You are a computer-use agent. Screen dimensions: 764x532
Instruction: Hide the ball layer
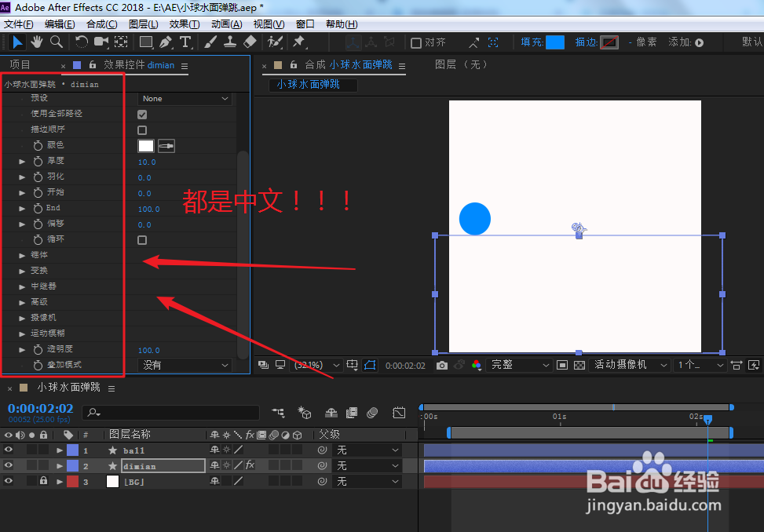coord(7,450)
